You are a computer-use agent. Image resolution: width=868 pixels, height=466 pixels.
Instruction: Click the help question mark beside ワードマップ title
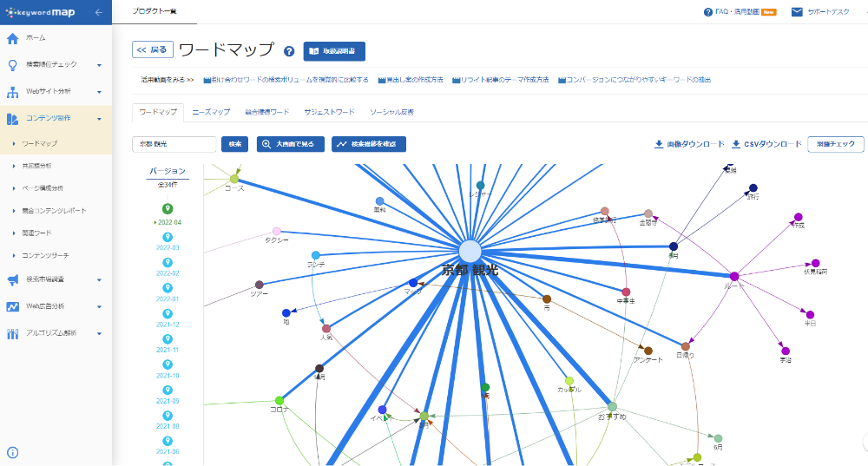pyautogui.click(x=289, y=51)
